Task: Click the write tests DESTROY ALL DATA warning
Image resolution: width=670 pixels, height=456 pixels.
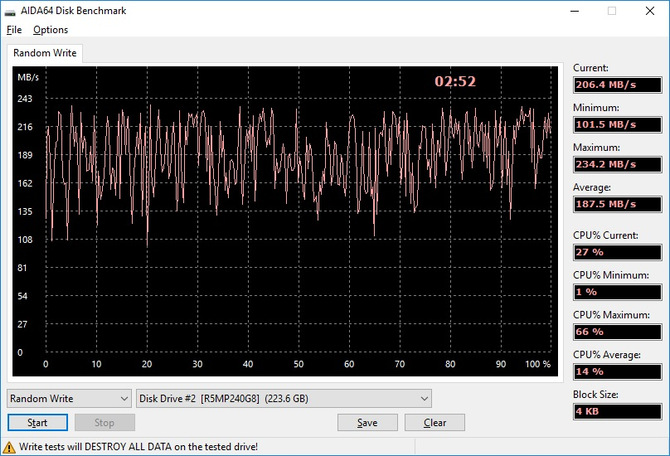Action: 138,447
